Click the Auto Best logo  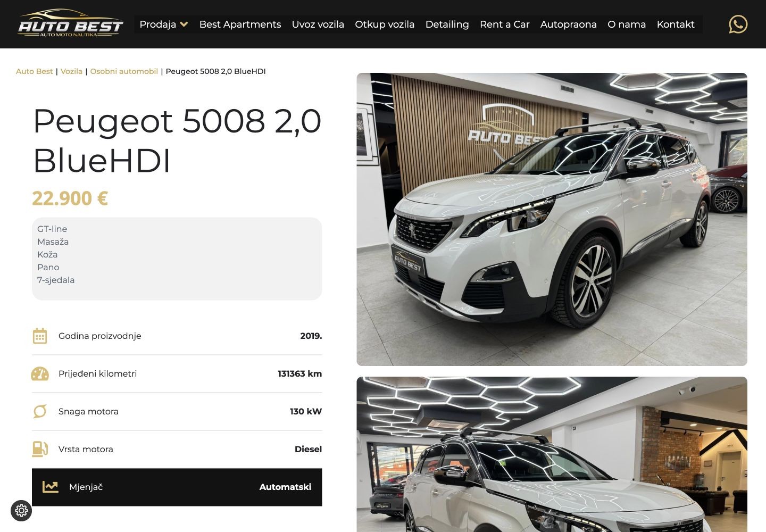70,23
